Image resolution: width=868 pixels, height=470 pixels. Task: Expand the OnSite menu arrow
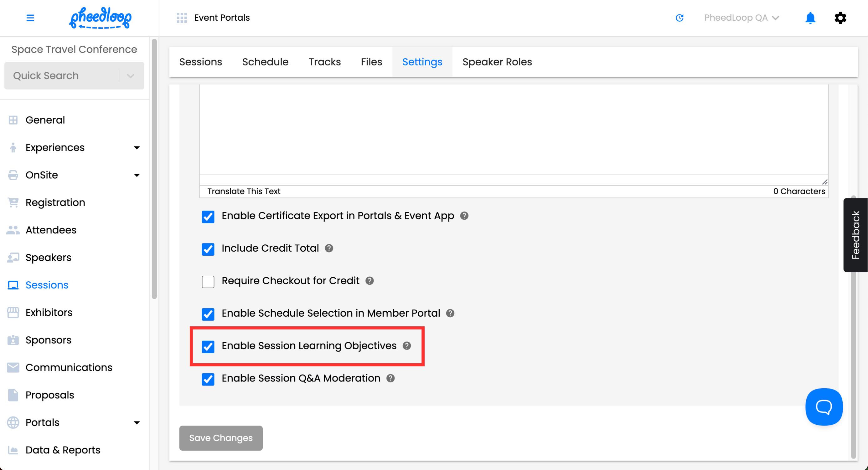[x=137, y=176]
